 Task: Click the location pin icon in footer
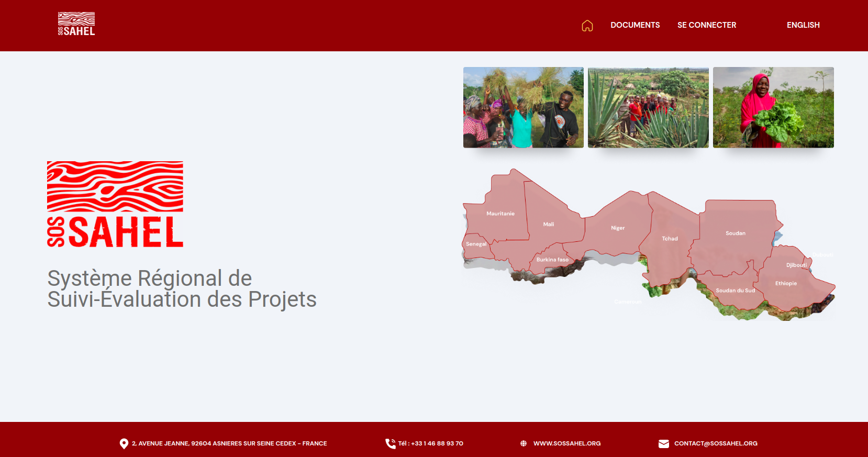click(124, 443)
